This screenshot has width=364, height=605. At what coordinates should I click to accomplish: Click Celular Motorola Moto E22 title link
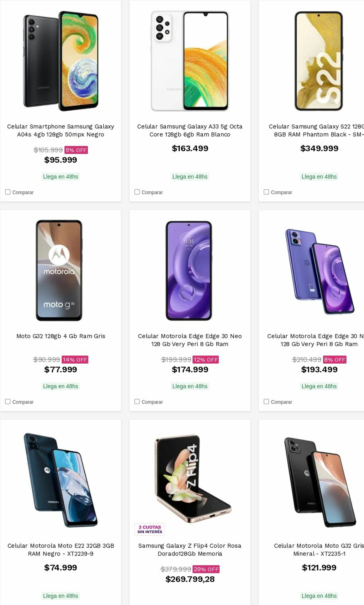(x=61, y=550)
